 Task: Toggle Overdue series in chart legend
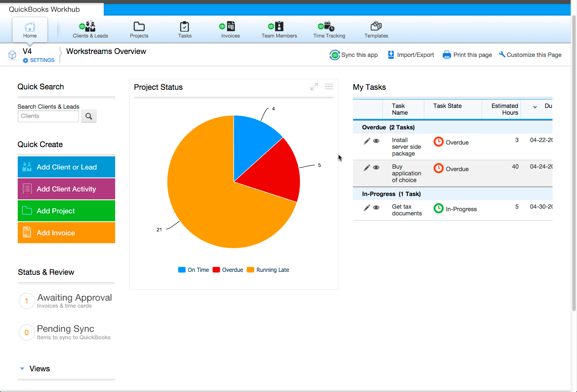click(228, 270)
